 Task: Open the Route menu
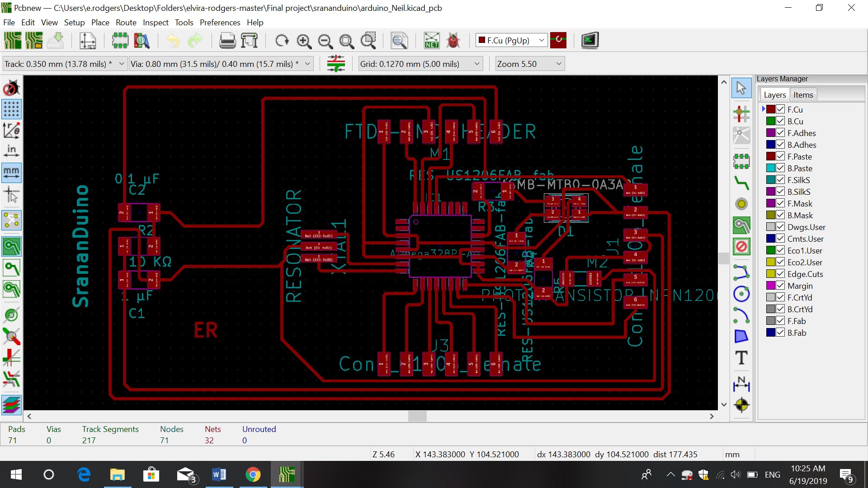126,23
